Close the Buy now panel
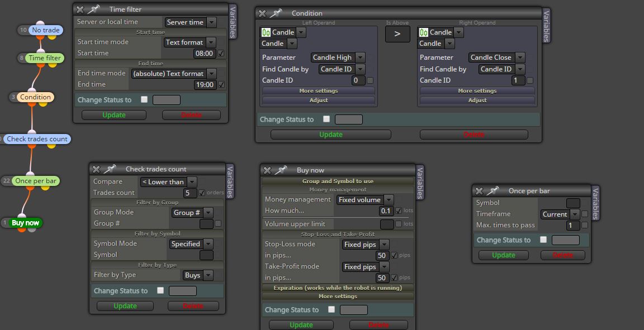The width and height of the screenshot is (644, 330). [x=267, y=170]
